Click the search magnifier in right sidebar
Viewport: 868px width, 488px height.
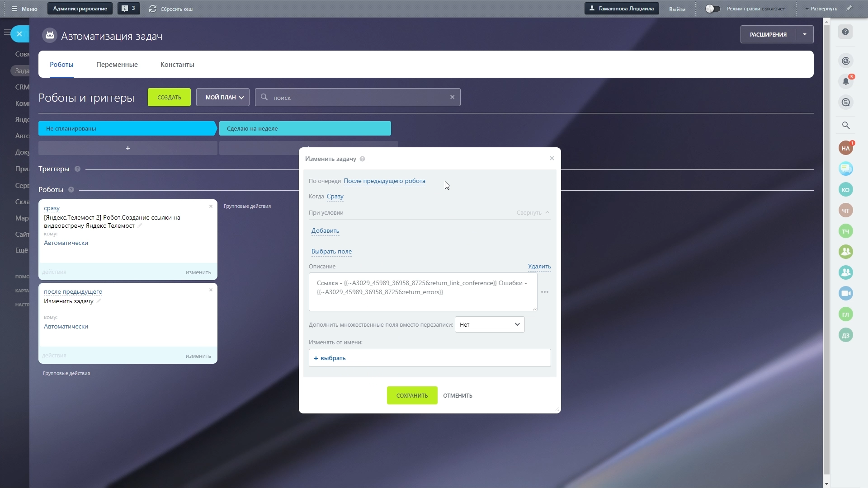(845, 126)
